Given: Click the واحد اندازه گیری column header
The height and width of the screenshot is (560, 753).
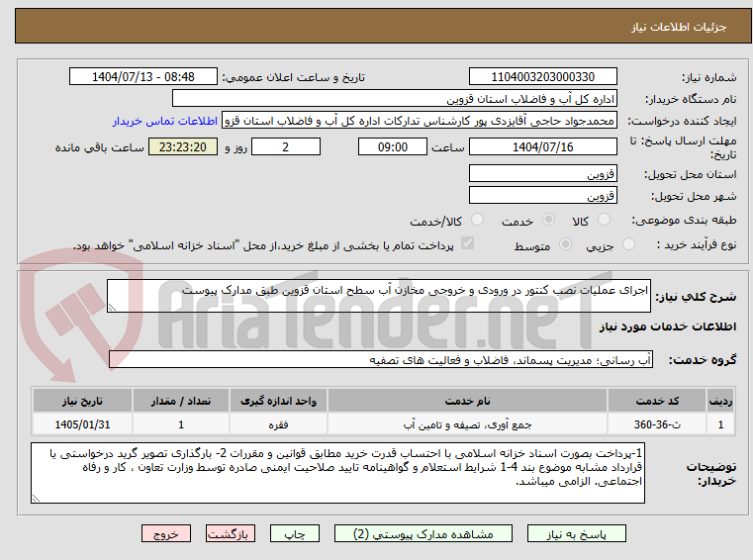Looking at the screenshot, I should tap(278, 401).
